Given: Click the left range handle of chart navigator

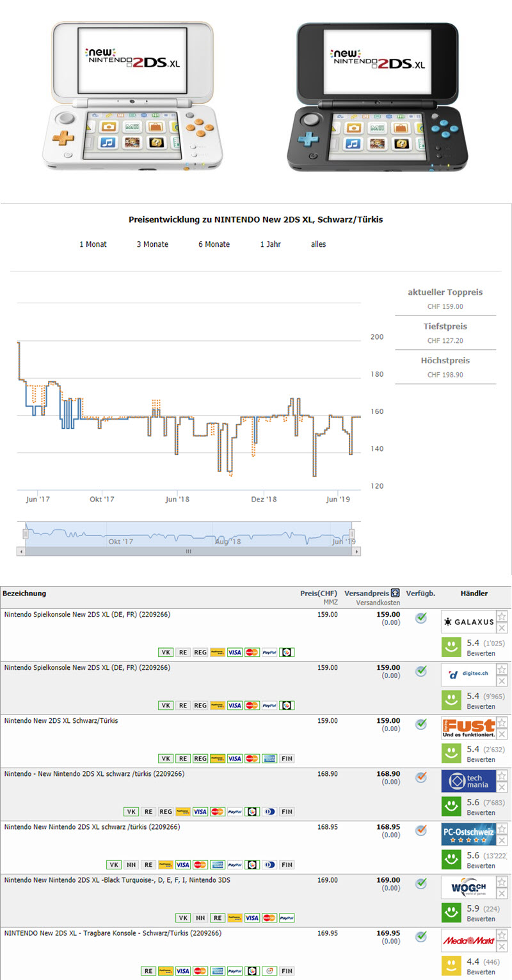Looking at the screenshot, I should coord(26,533).
